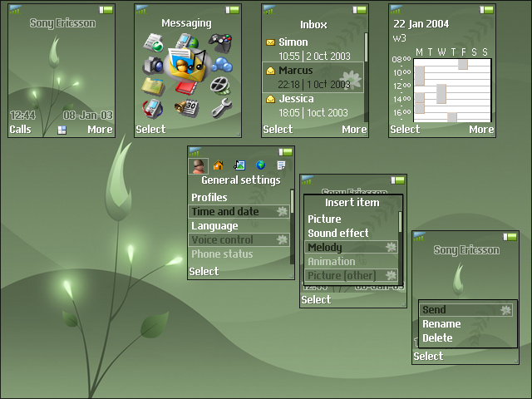Click Select softkey under Insert item popup
Image resolution: width=532 pixels, height=399 pixels.
click(316, 300)
